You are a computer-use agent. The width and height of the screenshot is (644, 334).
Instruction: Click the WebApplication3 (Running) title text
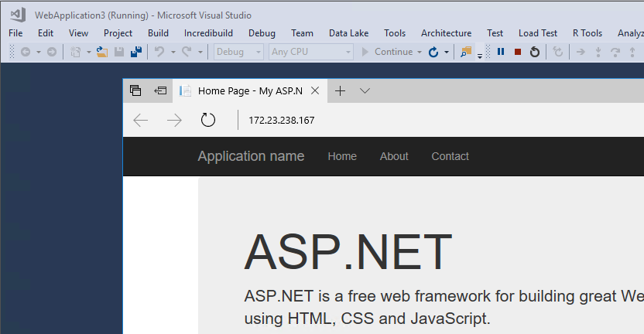coord(91,15)
